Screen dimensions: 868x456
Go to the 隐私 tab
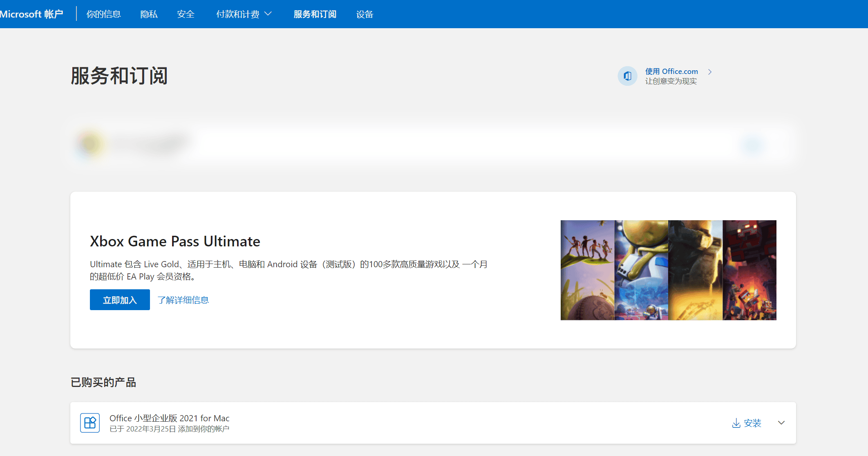point(149,14)
